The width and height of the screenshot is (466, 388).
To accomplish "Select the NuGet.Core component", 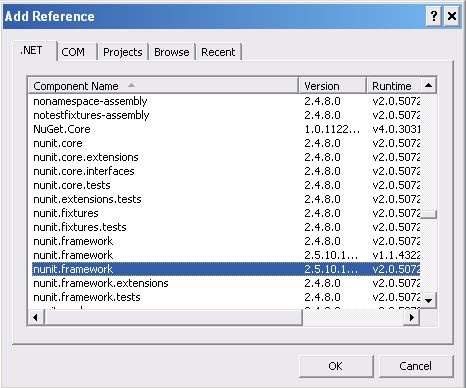I will tap(226, 129).
